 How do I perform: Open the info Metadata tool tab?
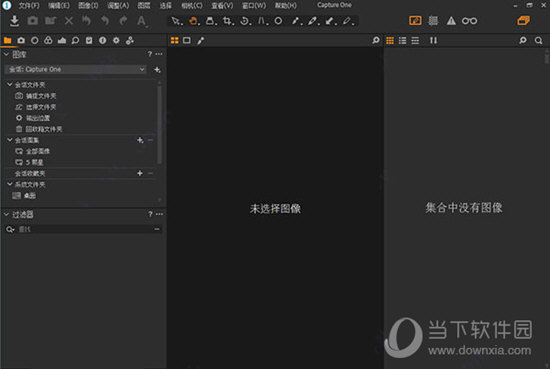pos(102,41)
